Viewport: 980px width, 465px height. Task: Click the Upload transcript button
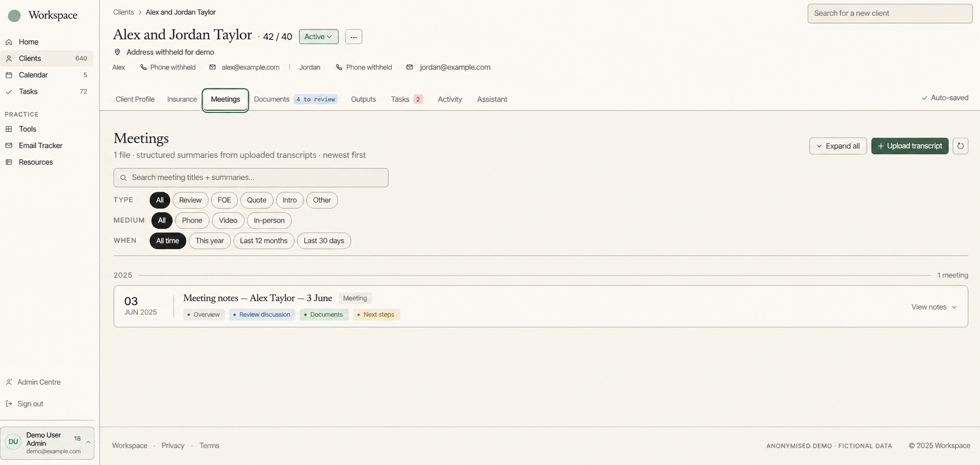(x=910, y=146)
